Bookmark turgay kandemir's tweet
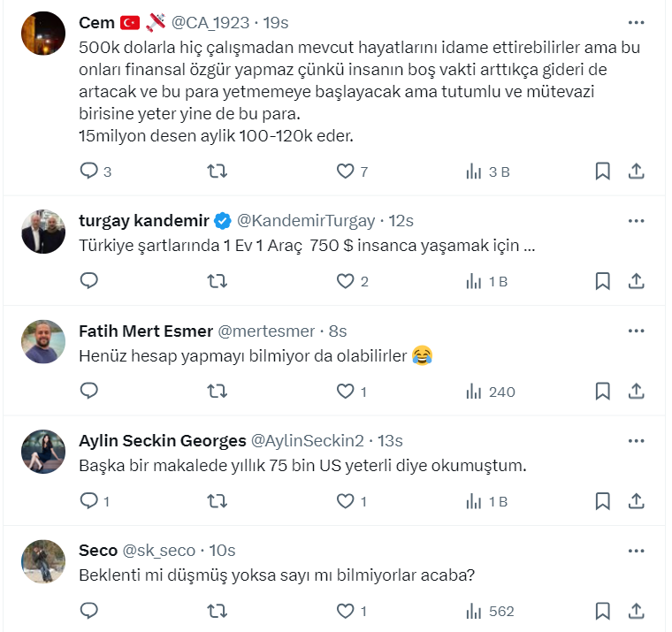The width and height of the screenshot is (672, 632). pos(602,282)
